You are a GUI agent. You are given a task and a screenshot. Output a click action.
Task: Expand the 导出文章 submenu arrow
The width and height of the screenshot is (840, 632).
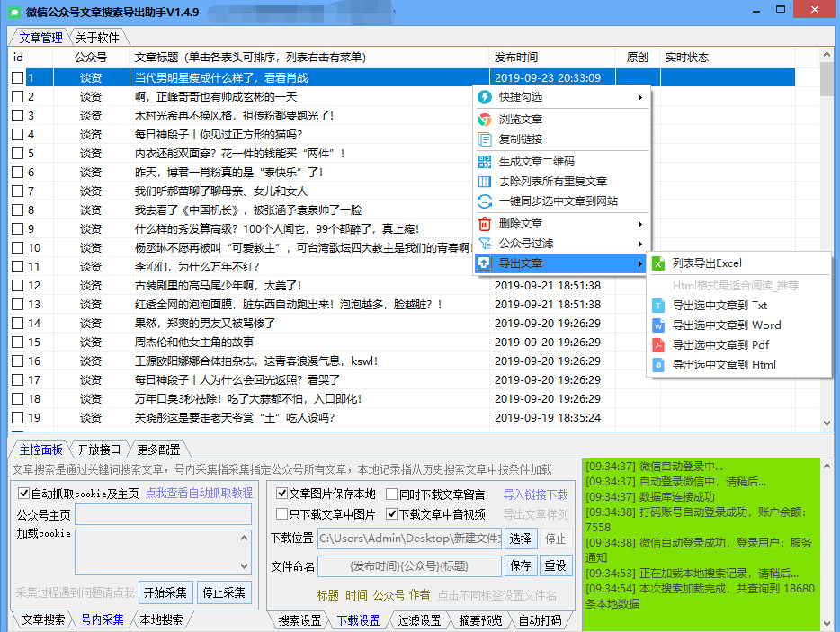639,263
